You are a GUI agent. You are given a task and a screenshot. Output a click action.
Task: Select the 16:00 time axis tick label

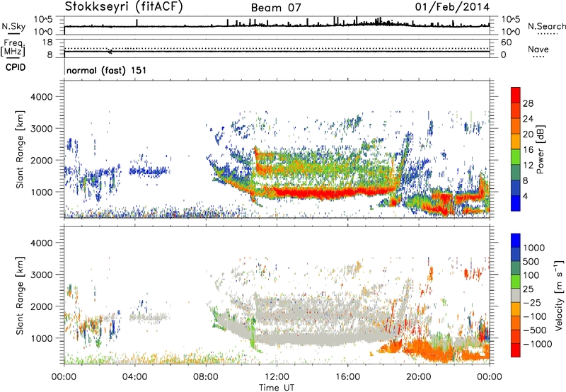click(x=347, y=377)
